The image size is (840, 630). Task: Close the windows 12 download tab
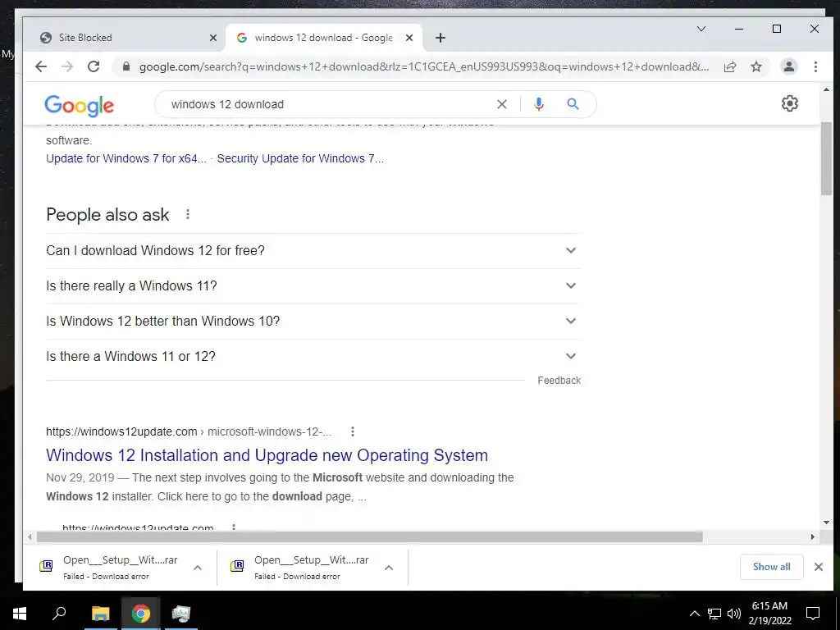click(x=409, y=38)
